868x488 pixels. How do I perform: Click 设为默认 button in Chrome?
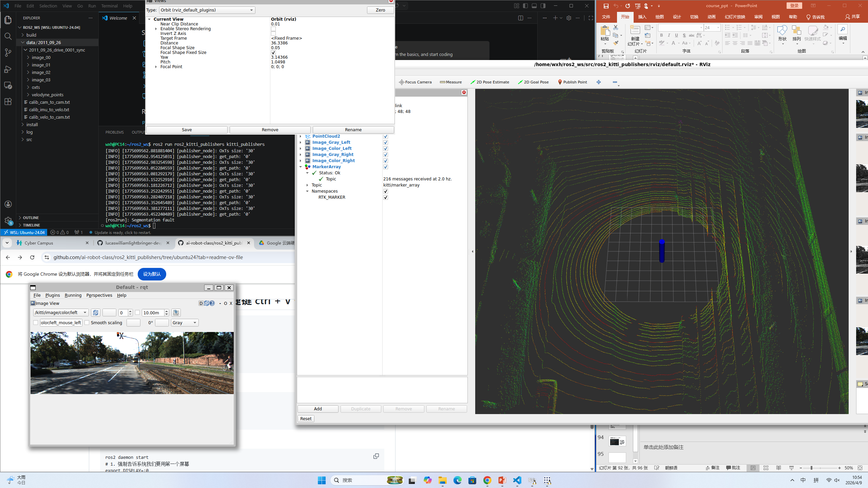tap(152, 274)
